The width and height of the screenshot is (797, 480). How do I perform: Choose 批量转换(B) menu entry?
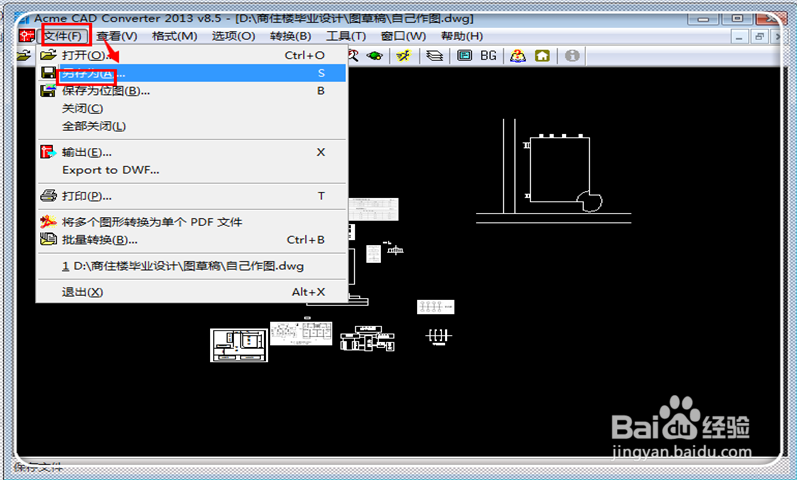[192, 239]
